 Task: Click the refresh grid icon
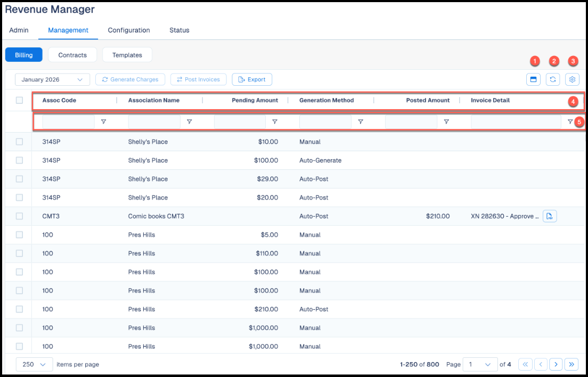click(553, 79)
